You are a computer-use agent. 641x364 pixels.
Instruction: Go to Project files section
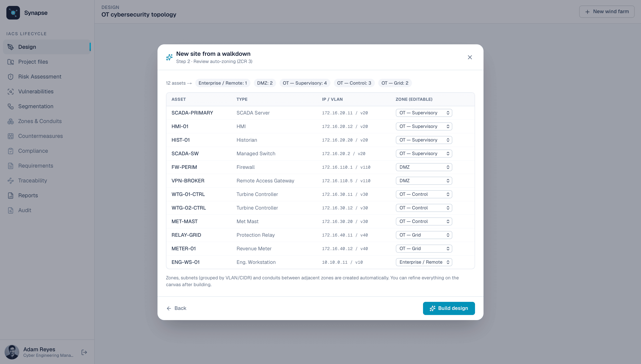[x=47, y=62]
